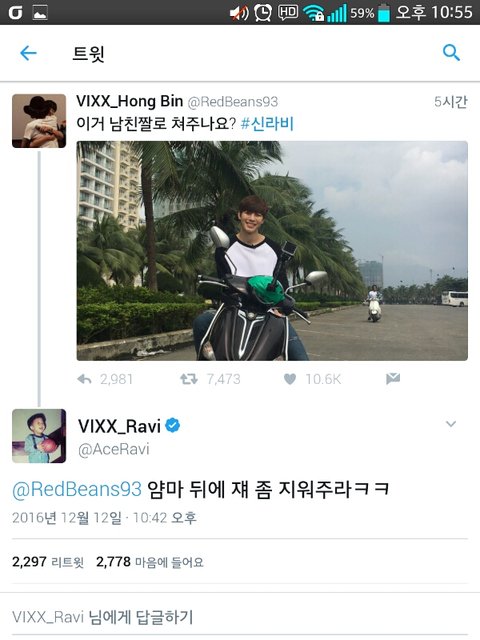Open VIXX_Hong Bin's profile avatar
Screen dimensions: 480x640
click(x=39, y=121)
